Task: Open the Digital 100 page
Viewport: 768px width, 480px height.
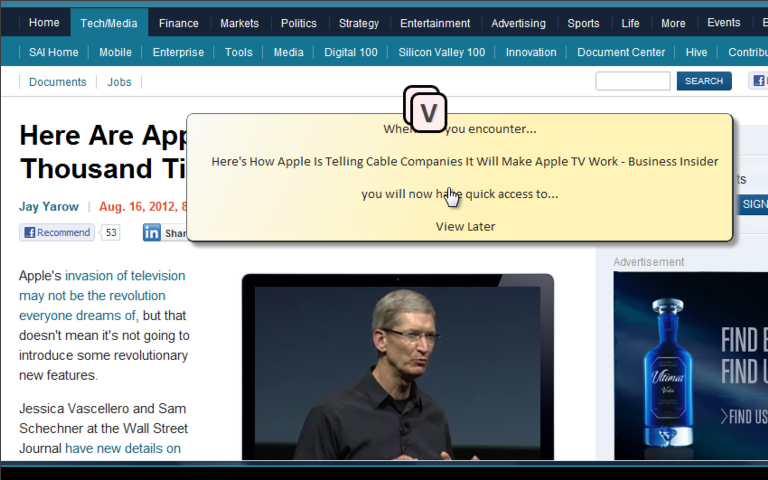Action: [351, 52]
